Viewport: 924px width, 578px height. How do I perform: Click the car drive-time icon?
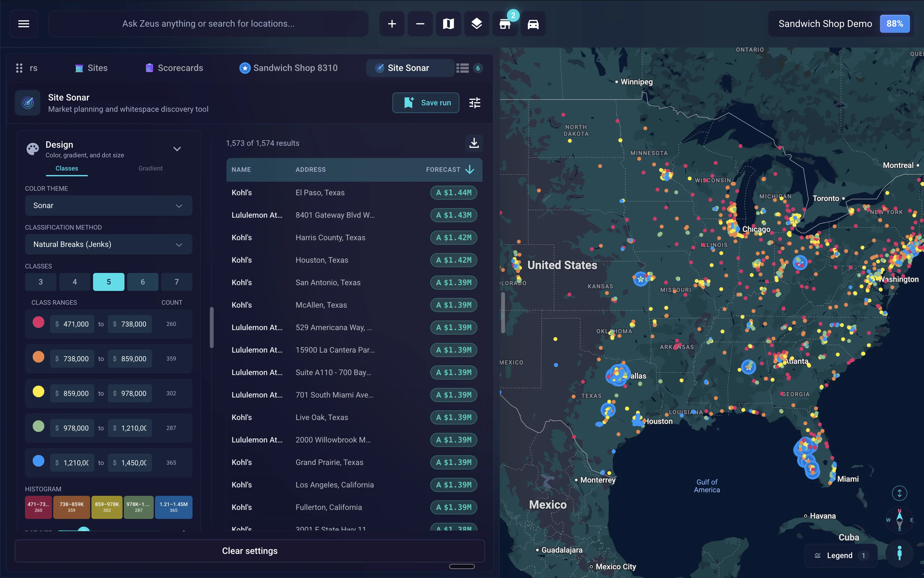tap(533, 24)
